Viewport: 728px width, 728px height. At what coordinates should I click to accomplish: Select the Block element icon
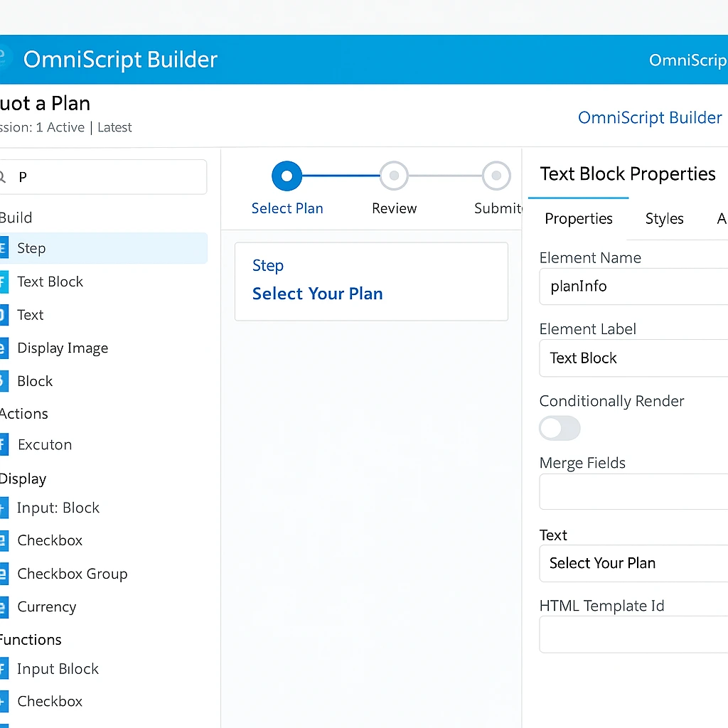pyautogui.click(x=4, y=381)
